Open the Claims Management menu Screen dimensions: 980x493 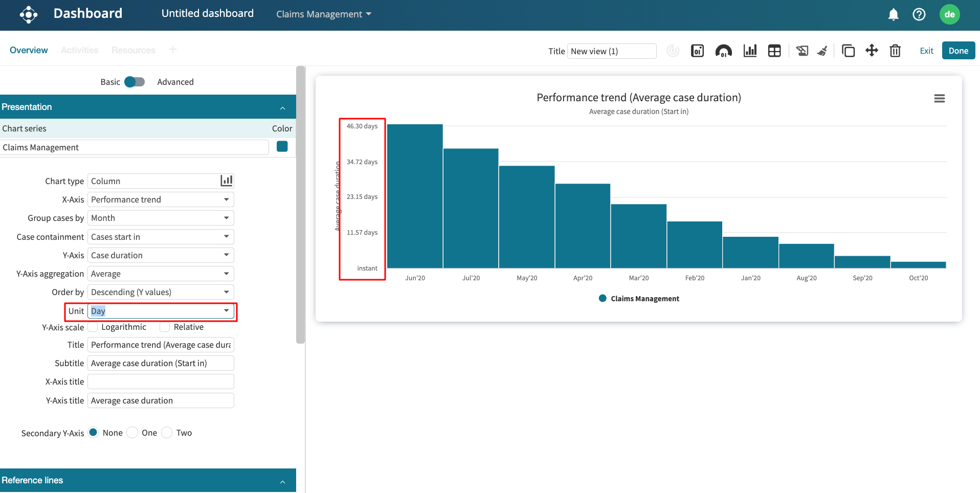[x=323, y=14]
